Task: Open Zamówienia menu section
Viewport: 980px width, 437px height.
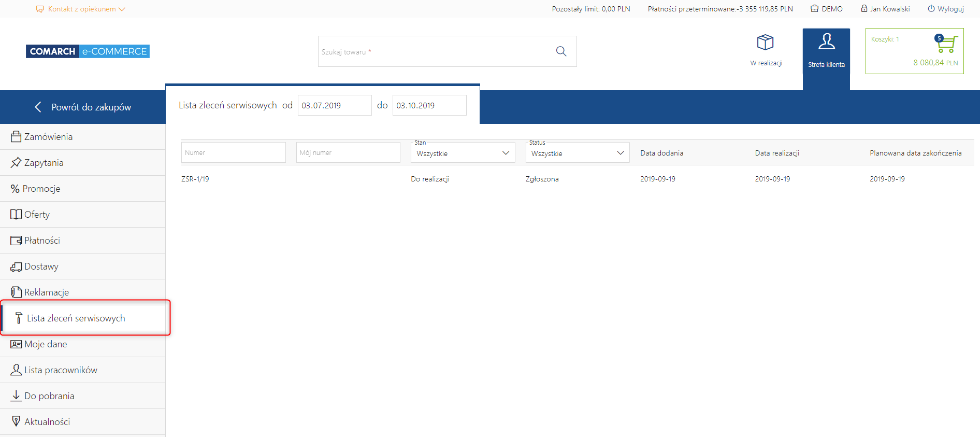Action: (83, 137)
